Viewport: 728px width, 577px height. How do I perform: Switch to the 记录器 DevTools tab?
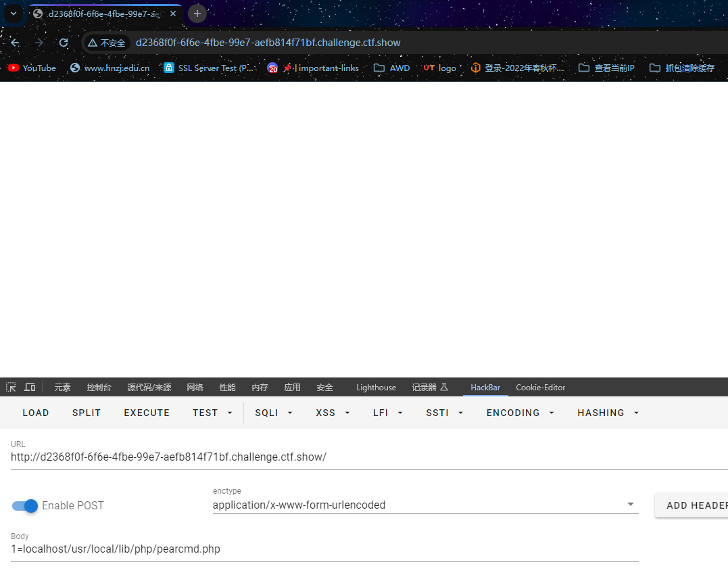[x=429, y=388]
